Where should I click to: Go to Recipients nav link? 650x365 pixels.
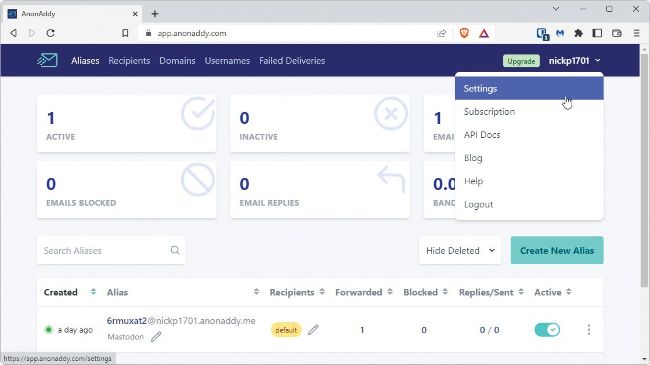(129, 61)
